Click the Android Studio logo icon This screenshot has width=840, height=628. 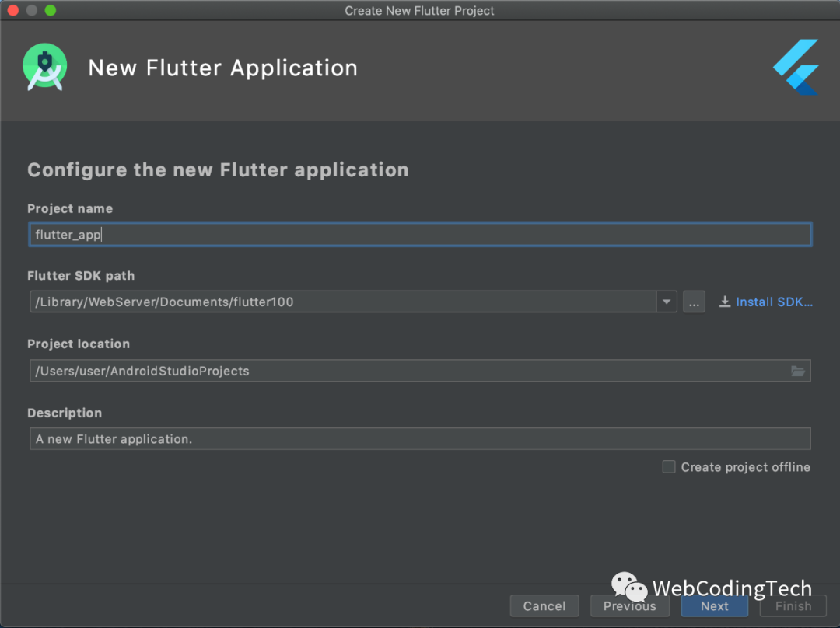pyautogui.click(x=45, y=68)
